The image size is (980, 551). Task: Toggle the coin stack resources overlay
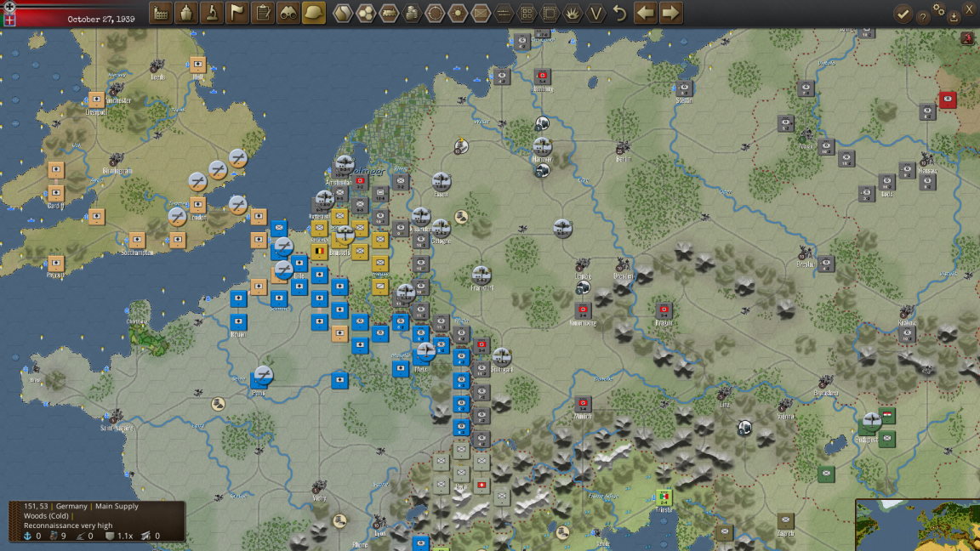pyautogui.click(x=412, y=13)
